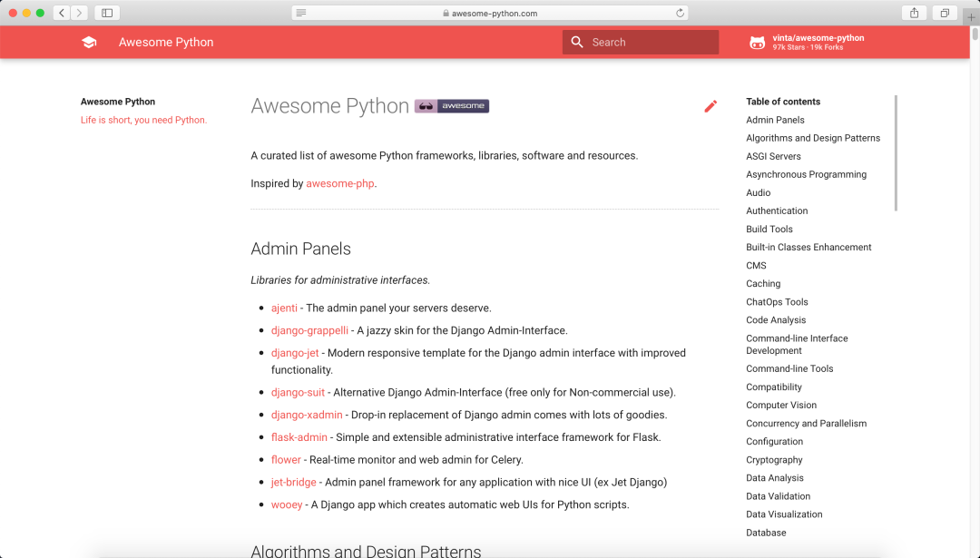Go to Configuration entry in contents
This screenshot has width=980, height=558.
click(774, 441)
